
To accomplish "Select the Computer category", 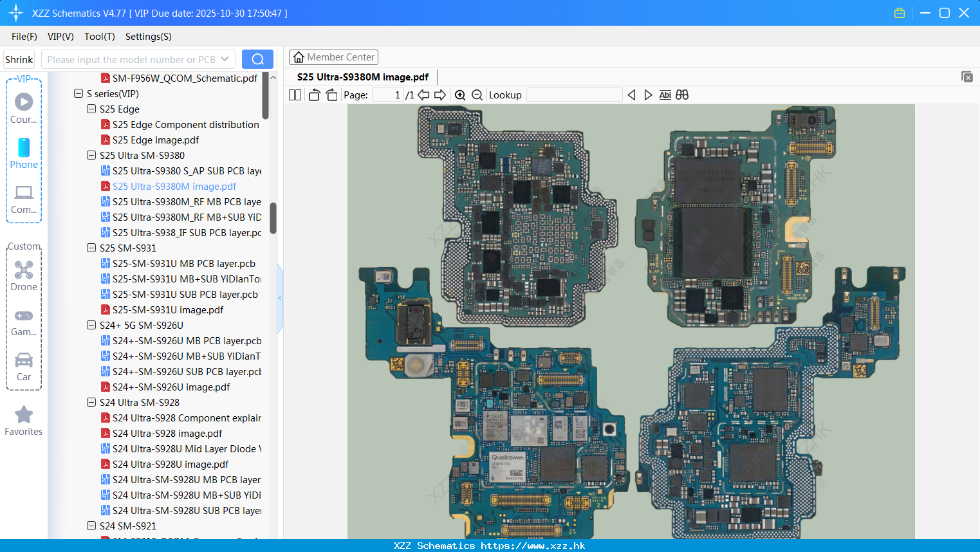I will (x=24, y=199).
